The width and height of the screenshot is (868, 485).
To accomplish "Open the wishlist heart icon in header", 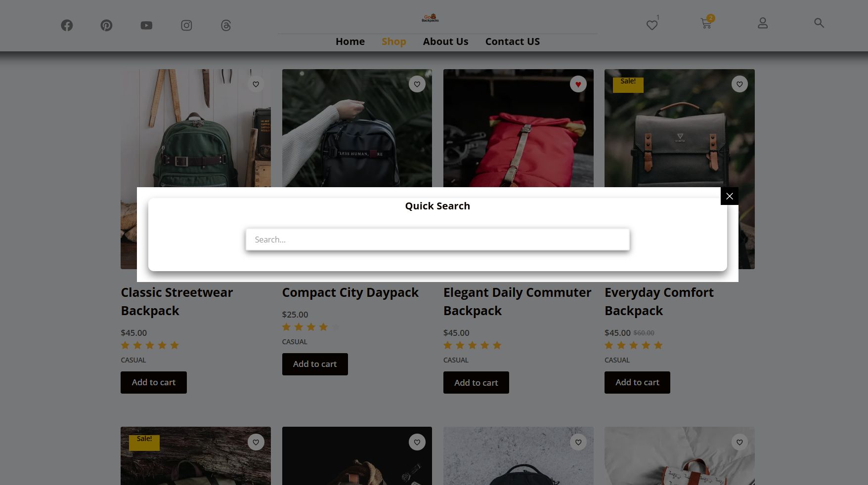I will 652,25.
